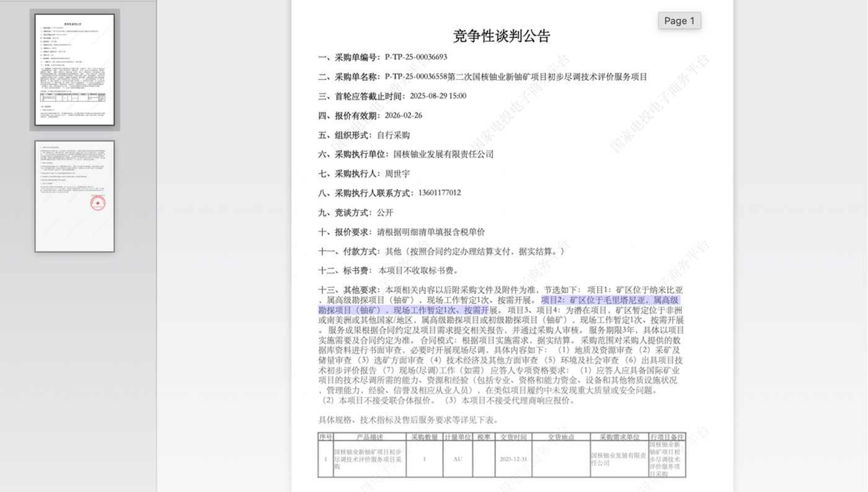The width and height of the screenshot is (868, 492).
Task: Click the table header '交货时间'
Action: click(513, 437)
